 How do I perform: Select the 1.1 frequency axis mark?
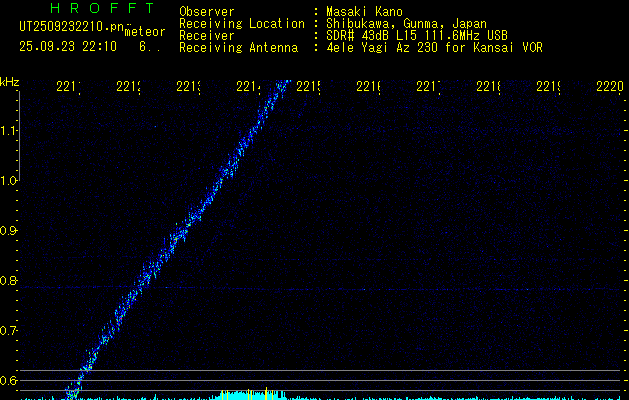coord(10,130)
